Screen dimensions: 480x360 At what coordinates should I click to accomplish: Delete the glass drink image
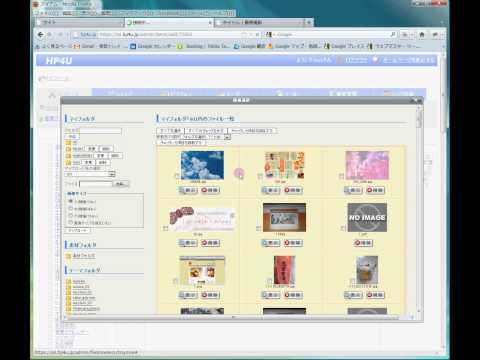click(375, 295)
